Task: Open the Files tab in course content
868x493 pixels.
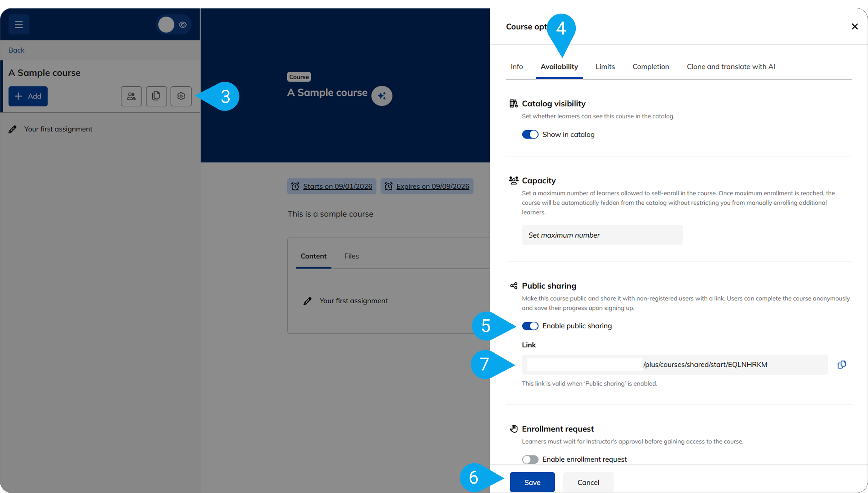Action: tap(351, 256)
